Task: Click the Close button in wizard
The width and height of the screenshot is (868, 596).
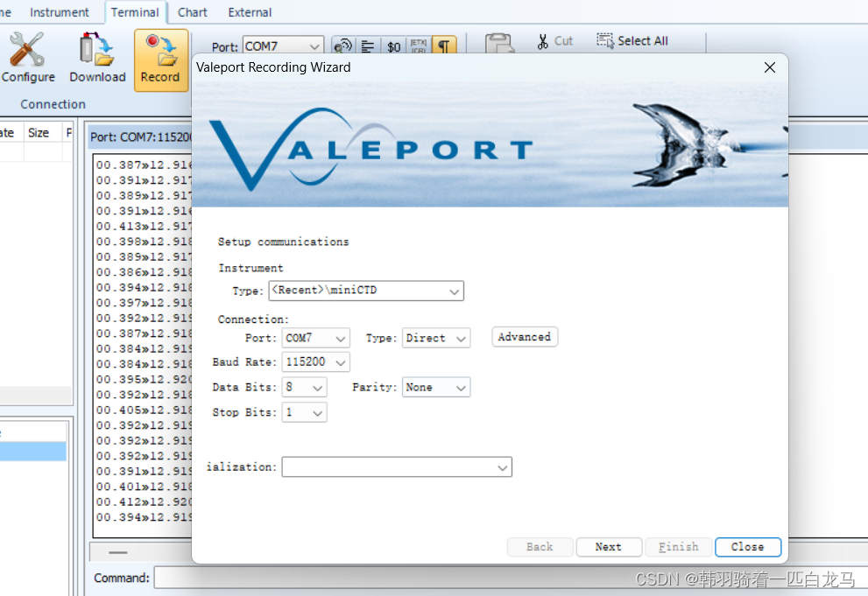Action: coord(748,547)
